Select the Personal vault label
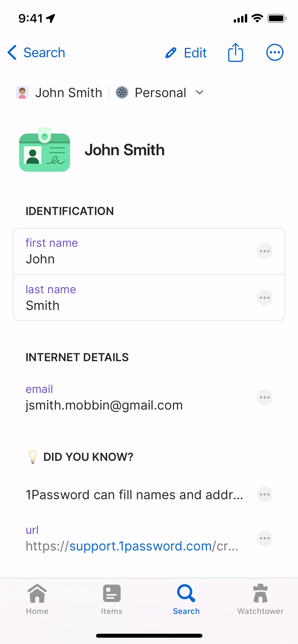Viewport: 298px width, 644px height. point(160,93)
